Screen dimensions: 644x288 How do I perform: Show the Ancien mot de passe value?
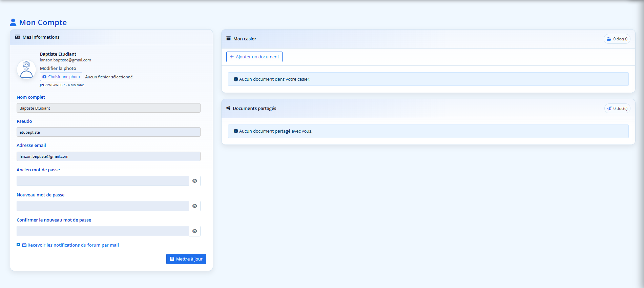[195, 181]
